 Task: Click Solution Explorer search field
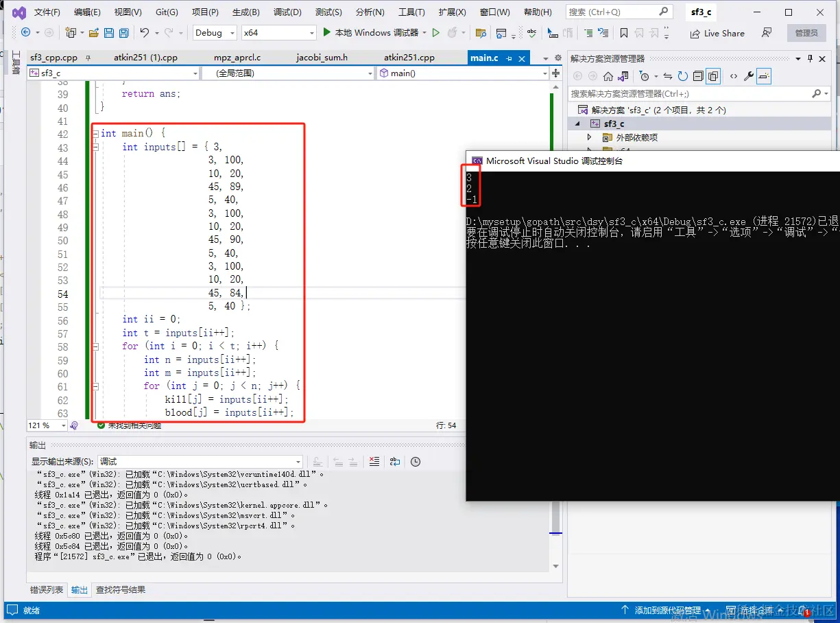click(x=699, y=93)
